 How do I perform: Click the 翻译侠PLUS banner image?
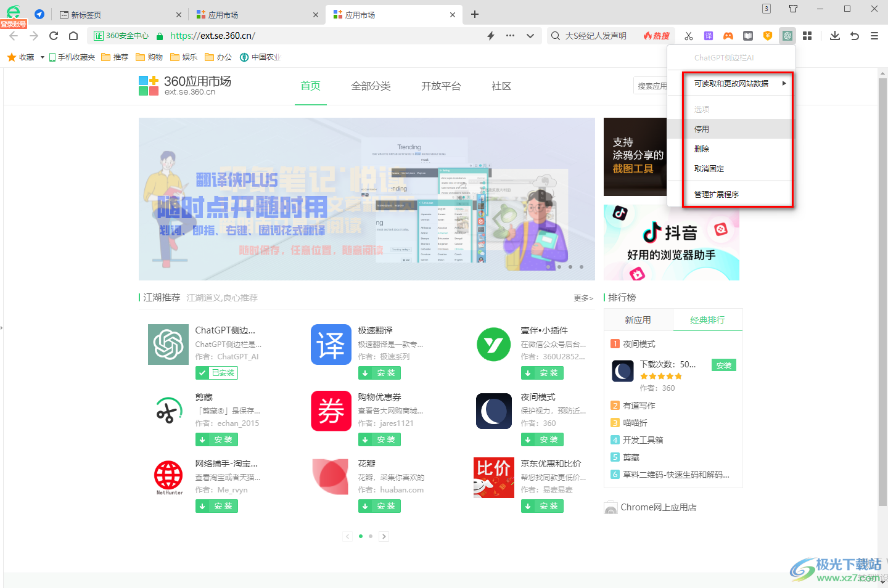click(366, 199)
